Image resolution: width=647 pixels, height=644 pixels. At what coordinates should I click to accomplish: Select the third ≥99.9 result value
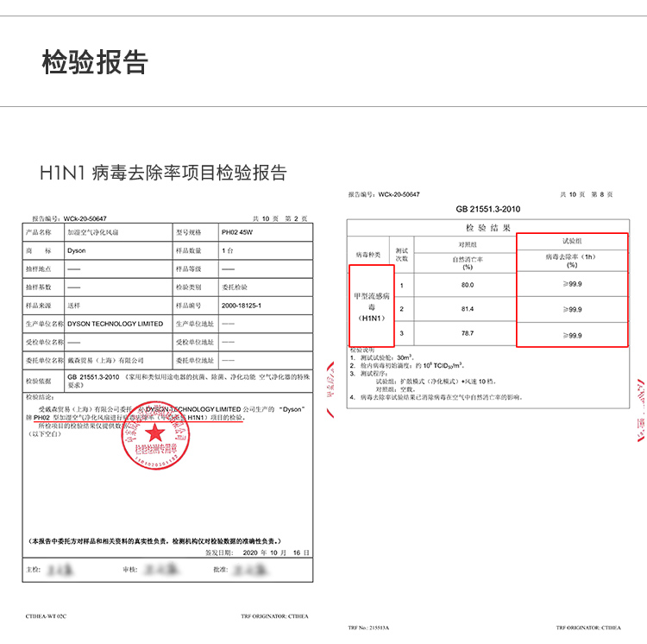click(x=571, y=334)
